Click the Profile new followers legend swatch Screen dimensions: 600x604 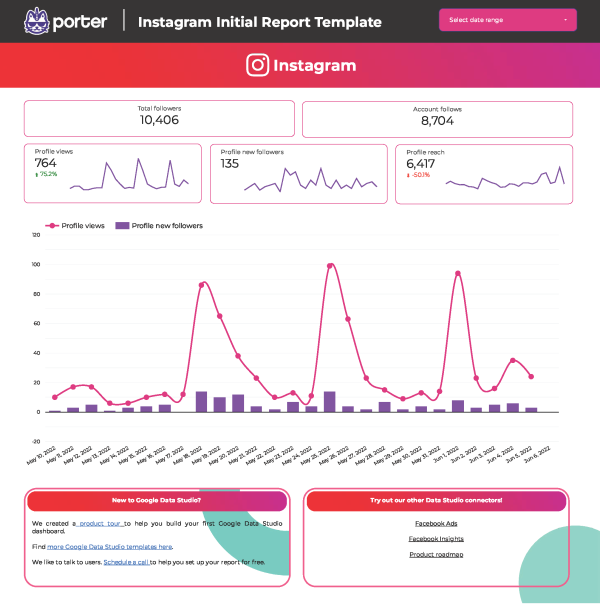click(x=122, y=226)
